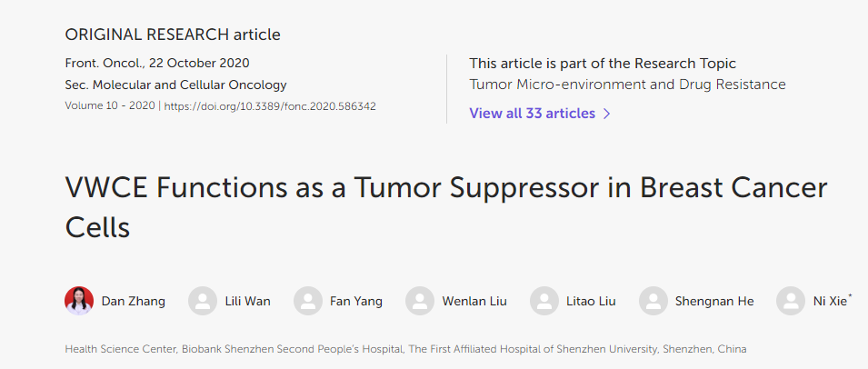This screenshot has width=868, height=369.
Task: Open Molecular and Cellular Oncology section
Action: [190, 85]
